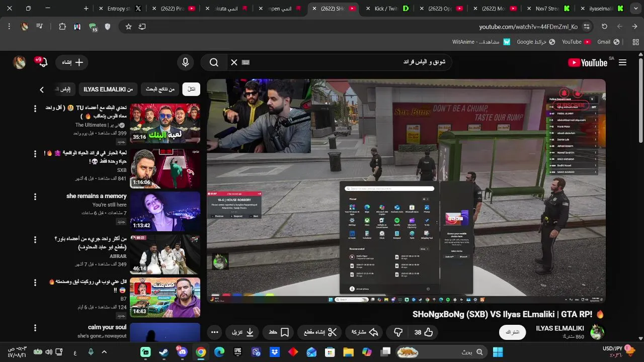Screen dimensions: 644x362
Task: Open options menu for B7 video
Action: tap(35, 283)
